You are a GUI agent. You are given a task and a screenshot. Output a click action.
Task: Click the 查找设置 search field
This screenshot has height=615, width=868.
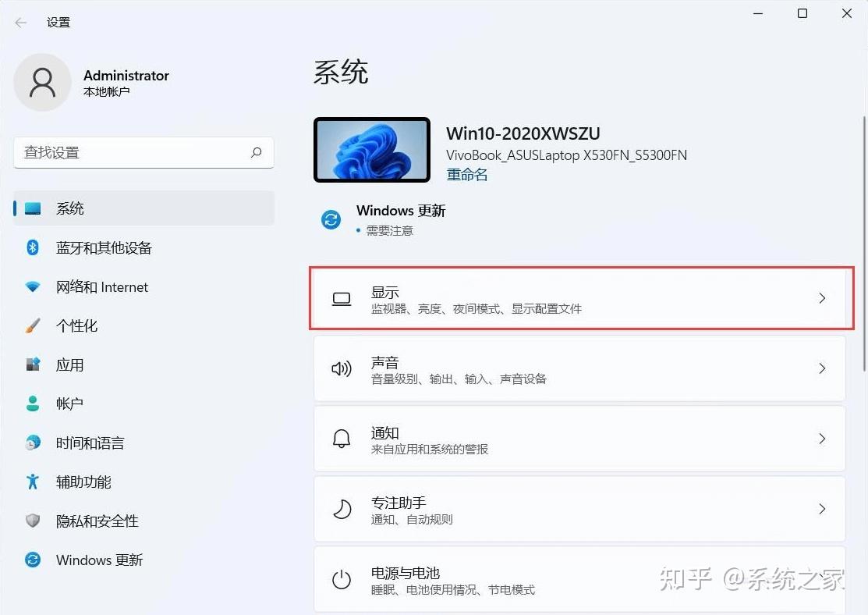pyautogui.click(x=144, y=152)
